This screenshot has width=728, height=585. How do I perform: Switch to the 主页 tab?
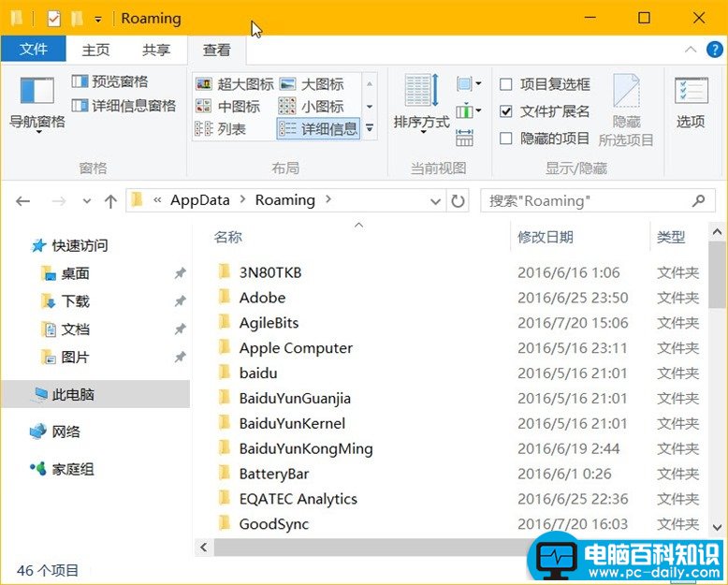(95, 50)
